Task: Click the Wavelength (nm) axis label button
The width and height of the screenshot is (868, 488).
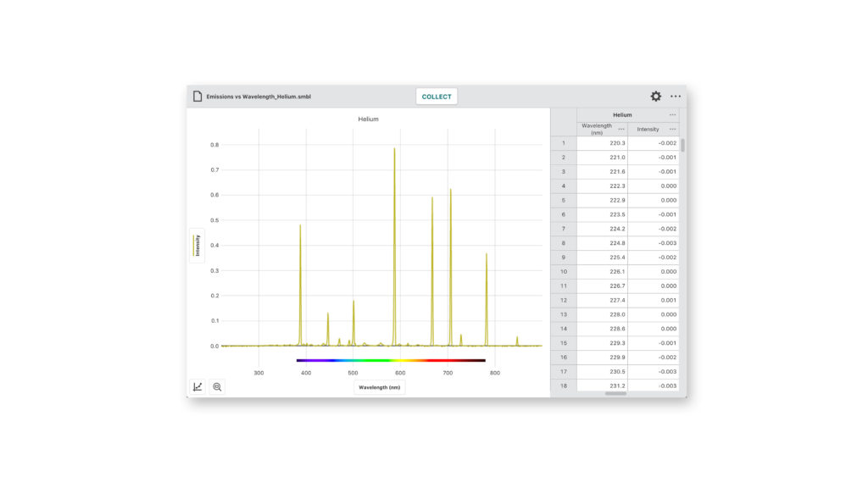Action: [379, 386]
